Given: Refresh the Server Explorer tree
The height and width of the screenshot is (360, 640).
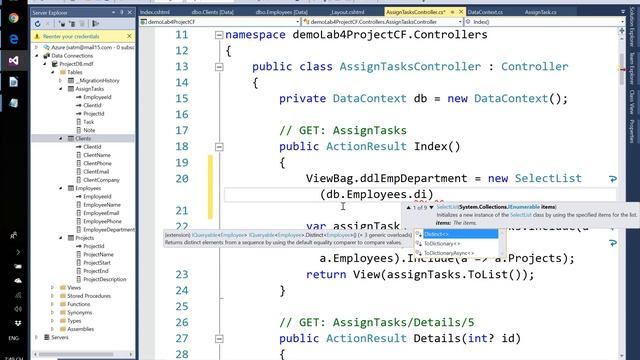Looking at the screenshot, I should [x=38, y=24].
